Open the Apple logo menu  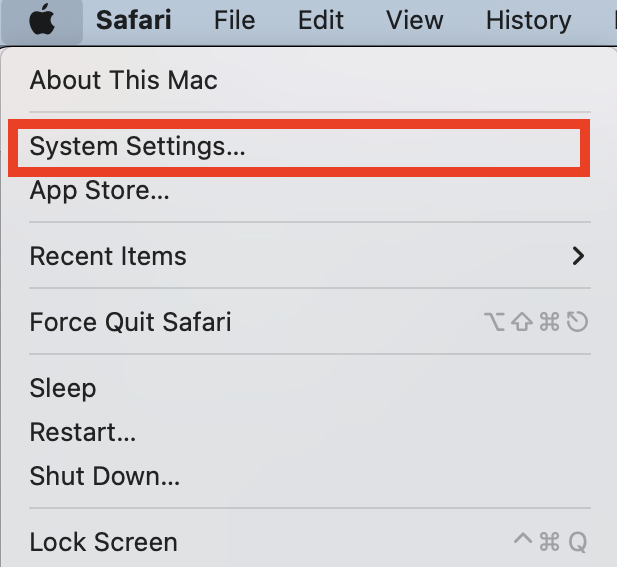(x=42, y=20)
